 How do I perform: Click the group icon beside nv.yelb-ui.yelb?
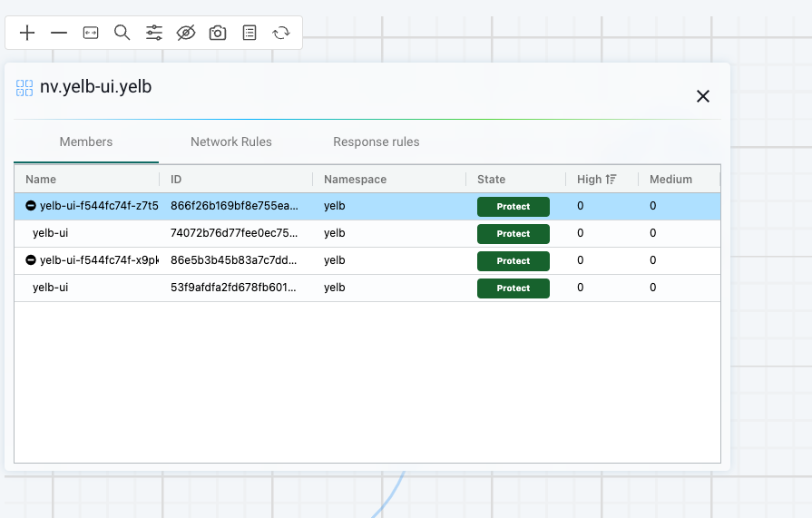coord(24,88)
